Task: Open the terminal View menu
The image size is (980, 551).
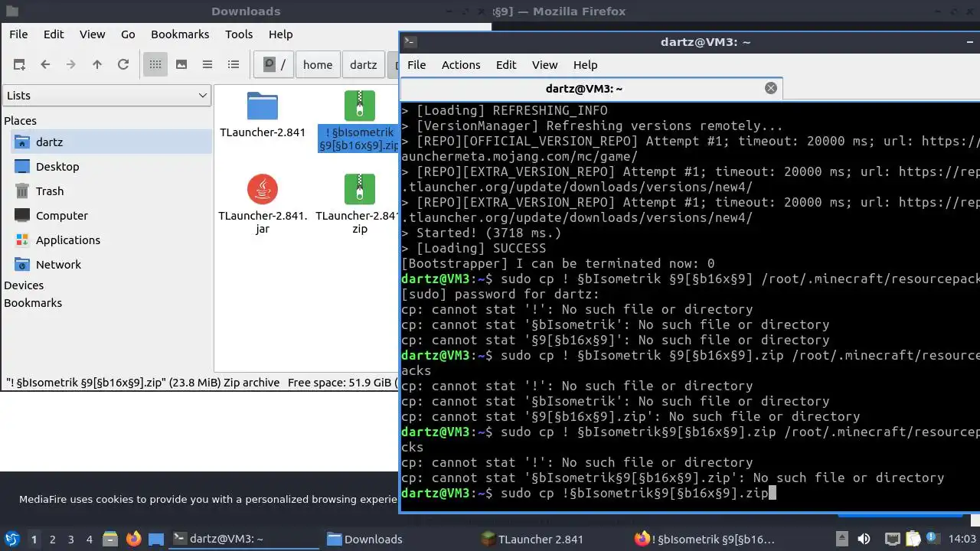Action: 545,65
